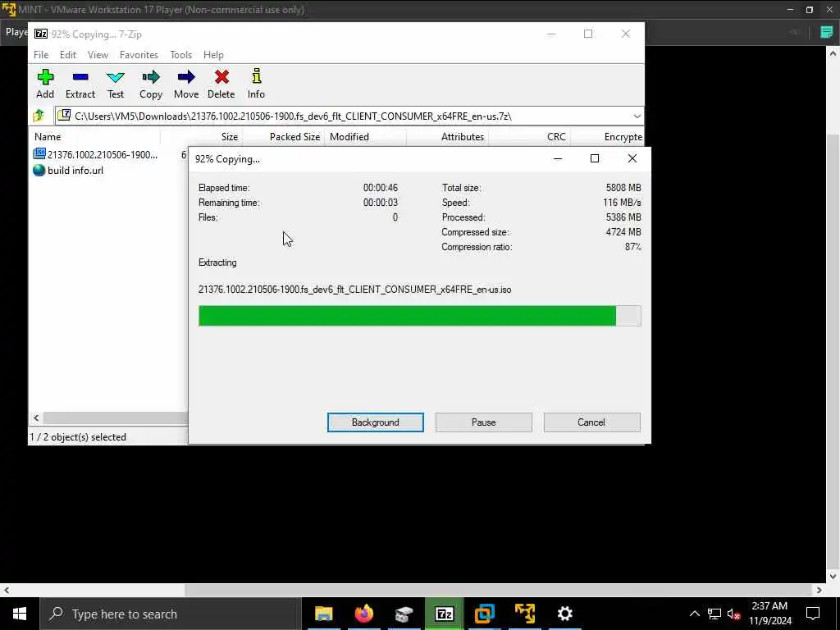Show hidden tray icons chevron
840x630 pixels.
[x=694, y=614]
